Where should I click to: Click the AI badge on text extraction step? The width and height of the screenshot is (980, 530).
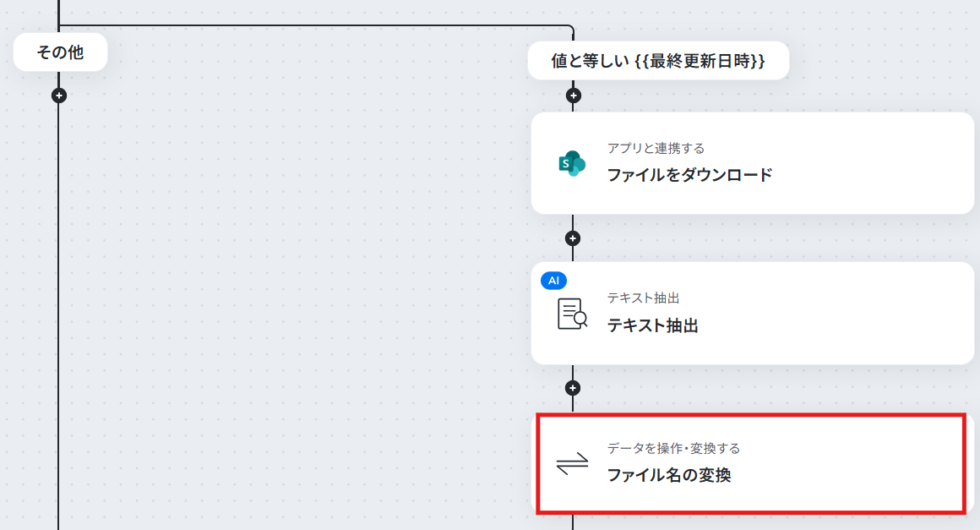(x=553, y=281)
